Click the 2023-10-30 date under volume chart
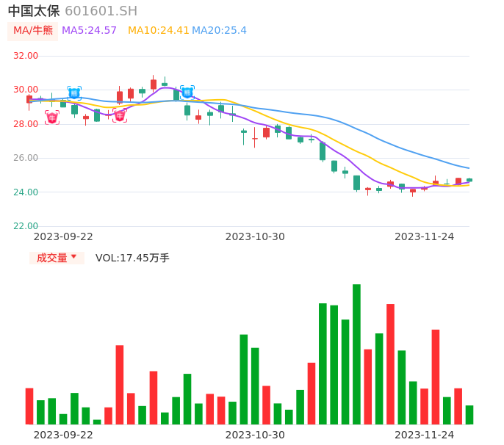Viewport: 504px width, 445px height. tap(255, 435)
